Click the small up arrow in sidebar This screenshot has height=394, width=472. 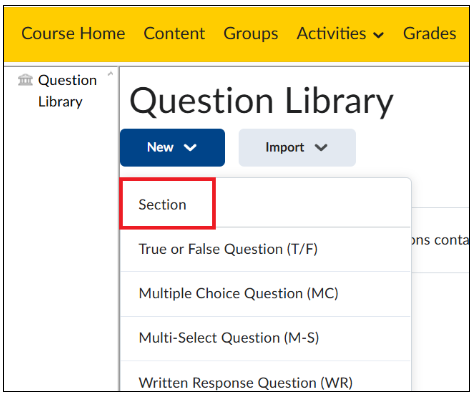[x=111, y=74]
